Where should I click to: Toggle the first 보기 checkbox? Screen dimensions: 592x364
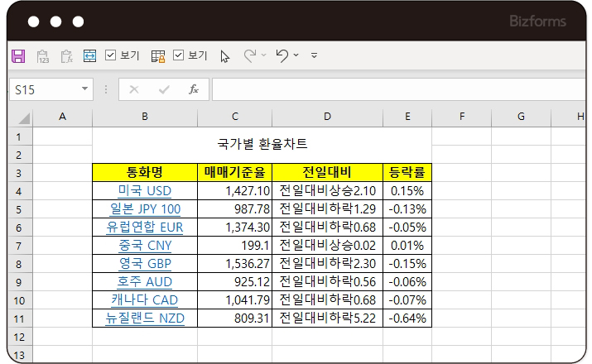(111, 56)
